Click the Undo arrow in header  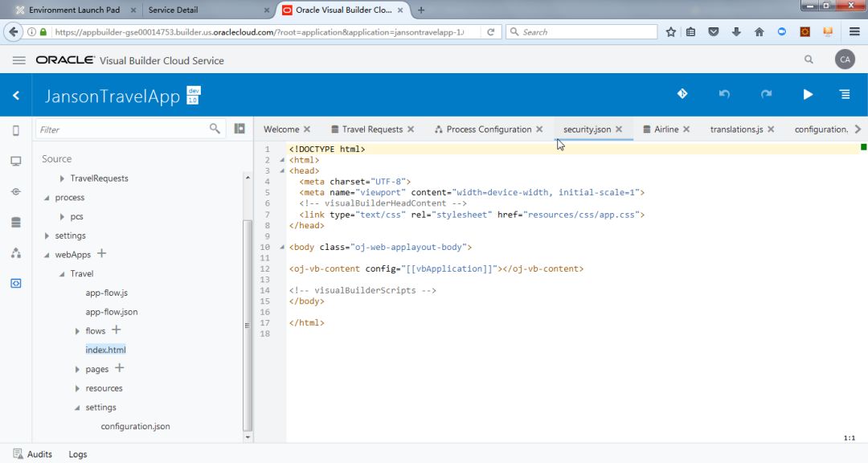tap(724, 94)
